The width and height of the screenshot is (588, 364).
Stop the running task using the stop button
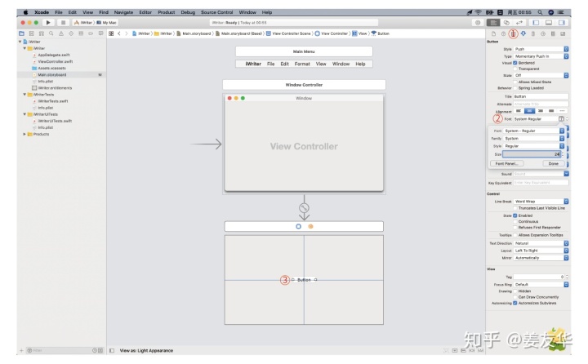coord(63,23)
